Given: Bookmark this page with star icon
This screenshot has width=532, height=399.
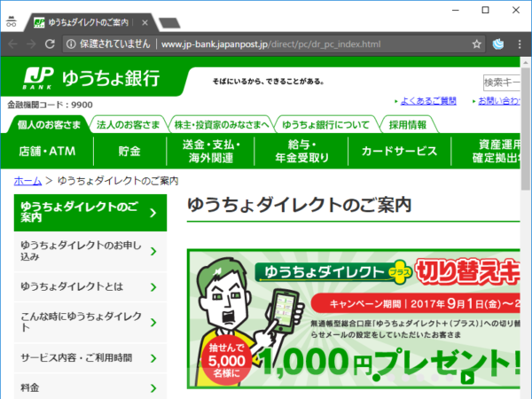Looking at the screenshot, I should (x=476, y=43).
